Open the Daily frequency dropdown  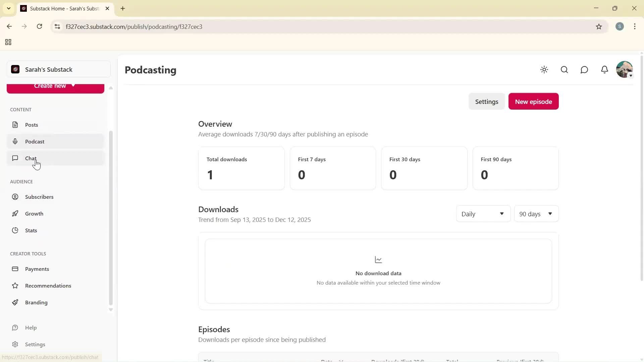(483, 214)
